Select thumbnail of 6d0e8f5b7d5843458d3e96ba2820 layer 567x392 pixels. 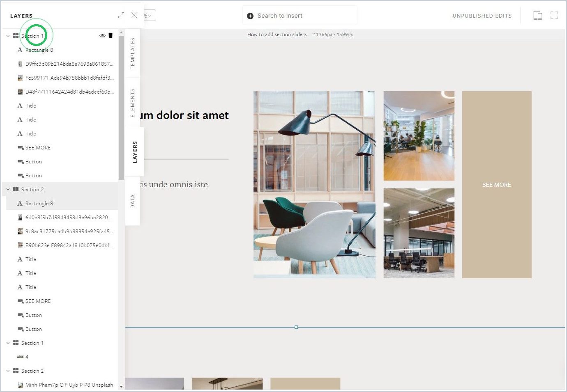tap(20, 218)
